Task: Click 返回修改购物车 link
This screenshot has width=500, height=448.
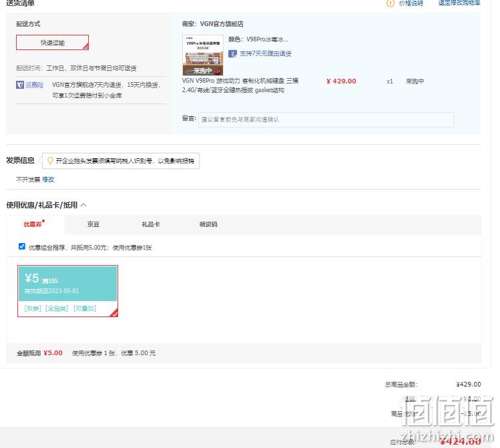Action: click(459, 3)
